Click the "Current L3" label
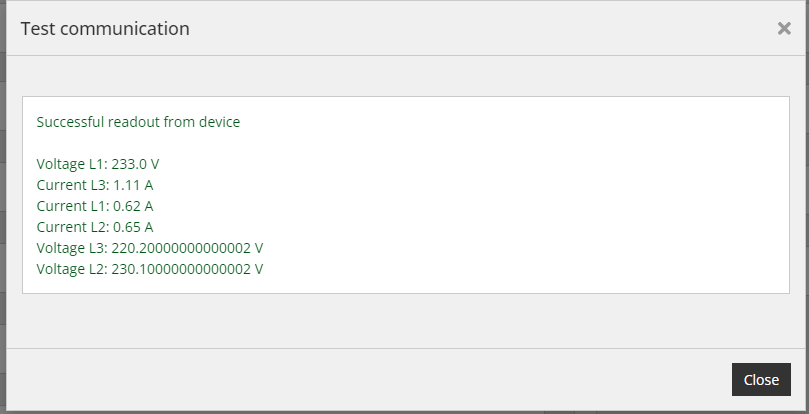Image resolution: width=809 pixels, height=414 pixels. (73, 185)
